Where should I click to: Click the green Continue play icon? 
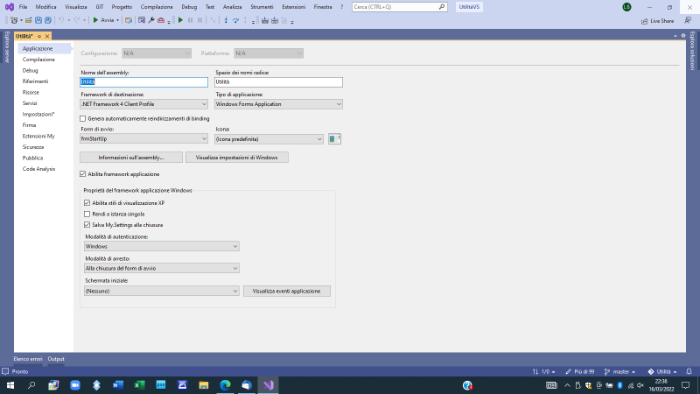coord(180,20)
